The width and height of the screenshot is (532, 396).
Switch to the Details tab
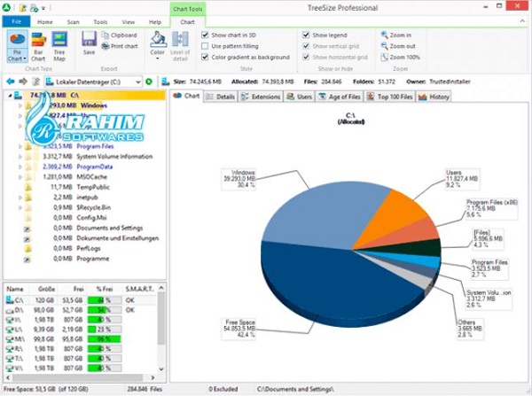221,97
